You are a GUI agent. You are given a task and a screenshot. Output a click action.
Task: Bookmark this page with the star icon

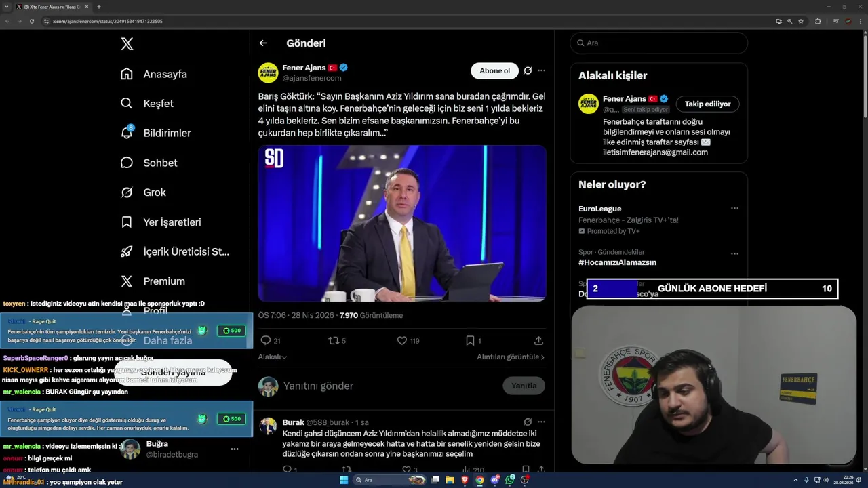point(801,21)
